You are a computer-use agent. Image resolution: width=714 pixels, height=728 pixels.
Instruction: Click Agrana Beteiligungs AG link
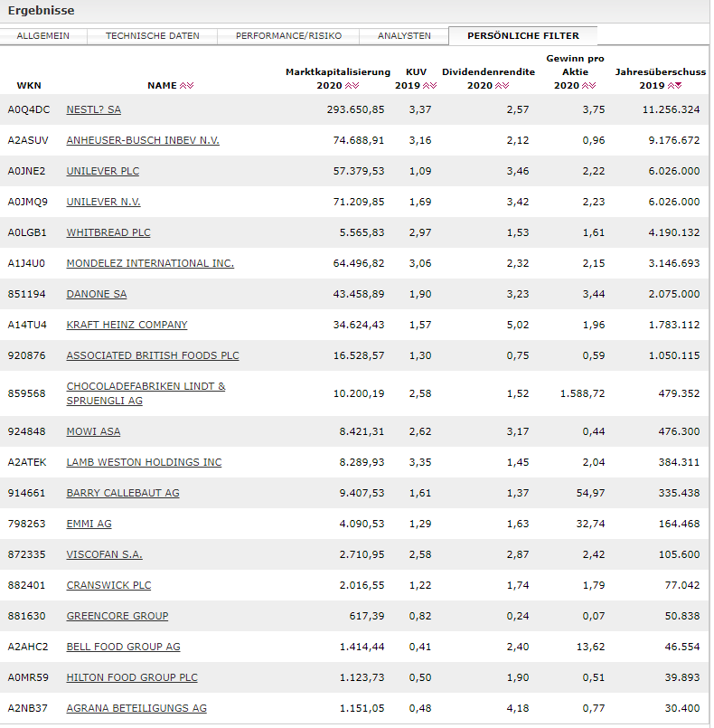coord(136,708)
